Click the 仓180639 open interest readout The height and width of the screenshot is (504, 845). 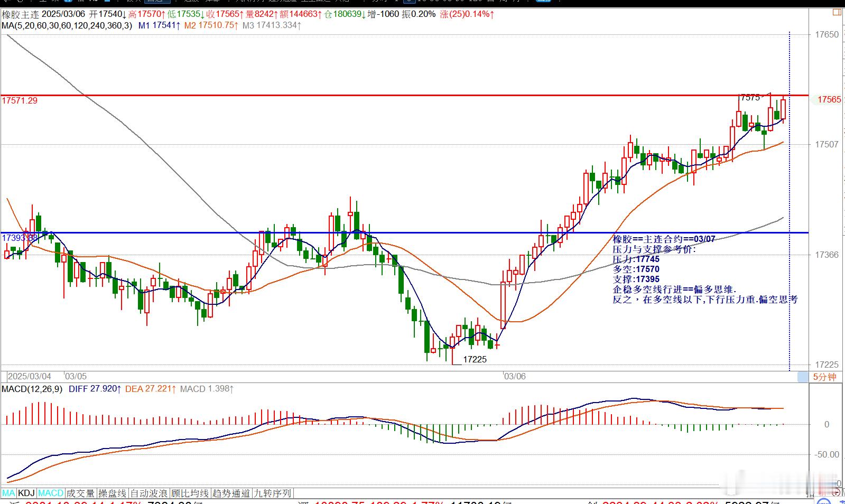point(345,14)
